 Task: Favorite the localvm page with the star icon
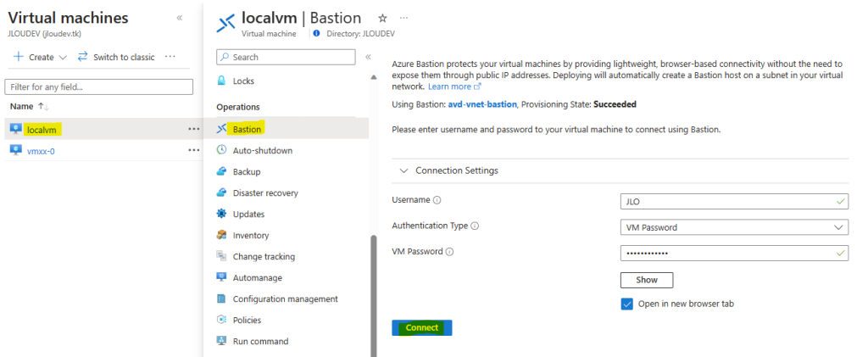coord(382,19)
